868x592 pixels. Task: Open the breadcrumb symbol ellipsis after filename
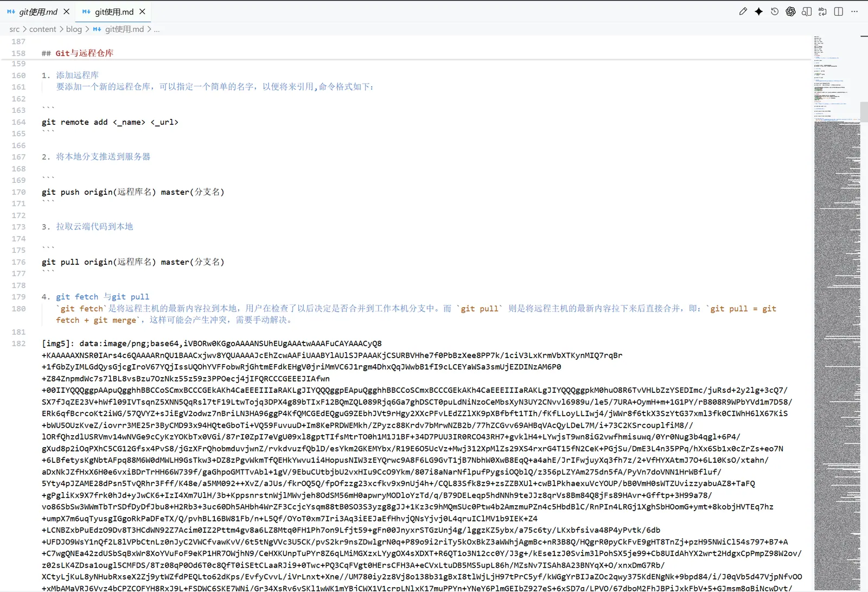point(157,29)
